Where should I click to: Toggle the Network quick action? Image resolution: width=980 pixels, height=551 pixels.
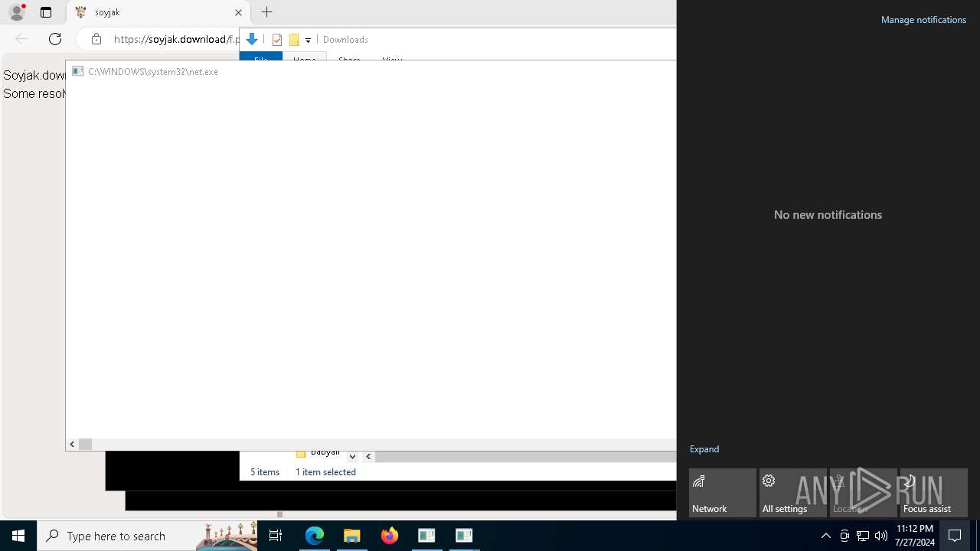(723, 493)
